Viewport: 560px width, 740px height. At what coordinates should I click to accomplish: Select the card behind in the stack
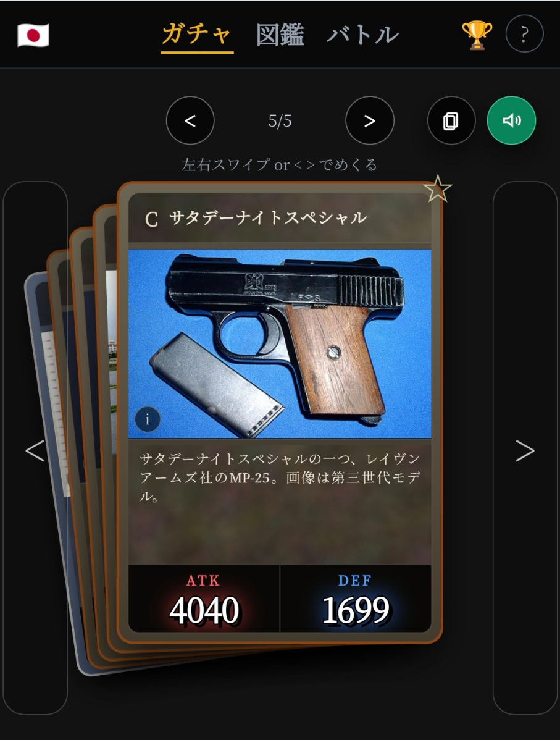(x=105, y=425)
